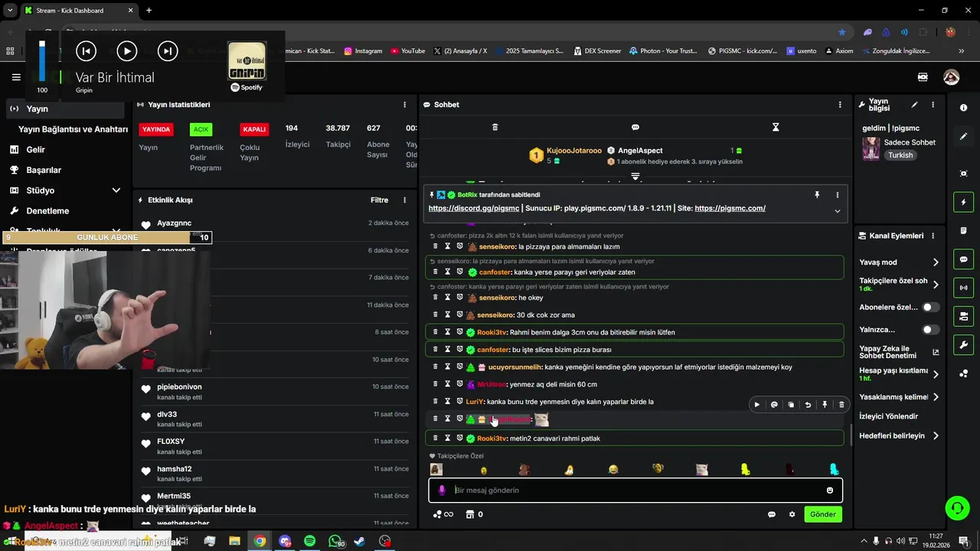Image resolution: width=980 pixels, height=551 pixels.
Task: Collapse the gift leaderboard handle
Action: [x=635, y=176]
